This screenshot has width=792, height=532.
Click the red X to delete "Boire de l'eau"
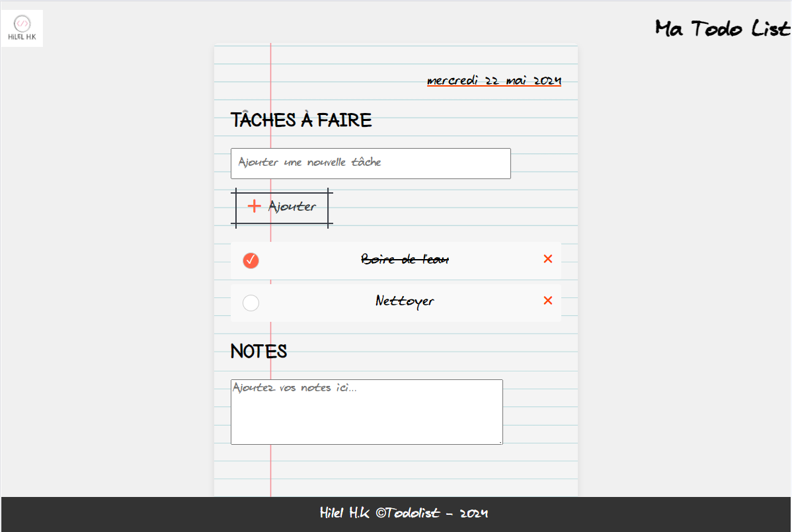pos(547,258)
